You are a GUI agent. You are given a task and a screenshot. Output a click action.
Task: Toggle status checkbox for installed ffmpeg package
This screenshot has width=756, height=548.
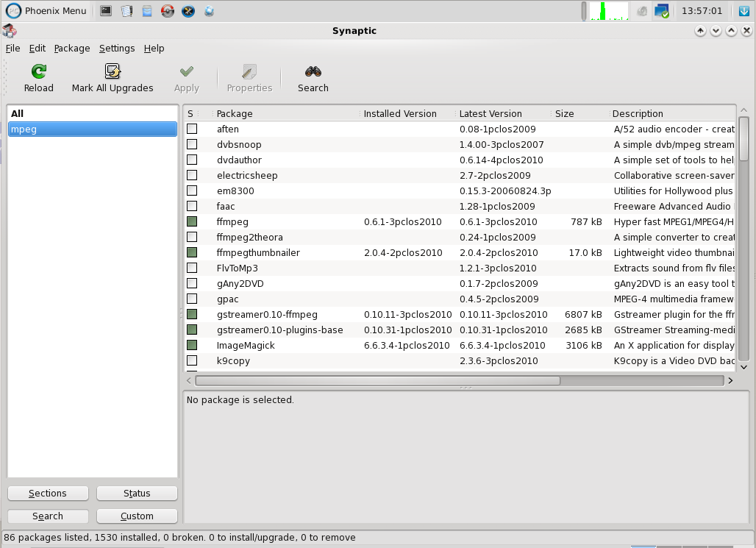192,221
